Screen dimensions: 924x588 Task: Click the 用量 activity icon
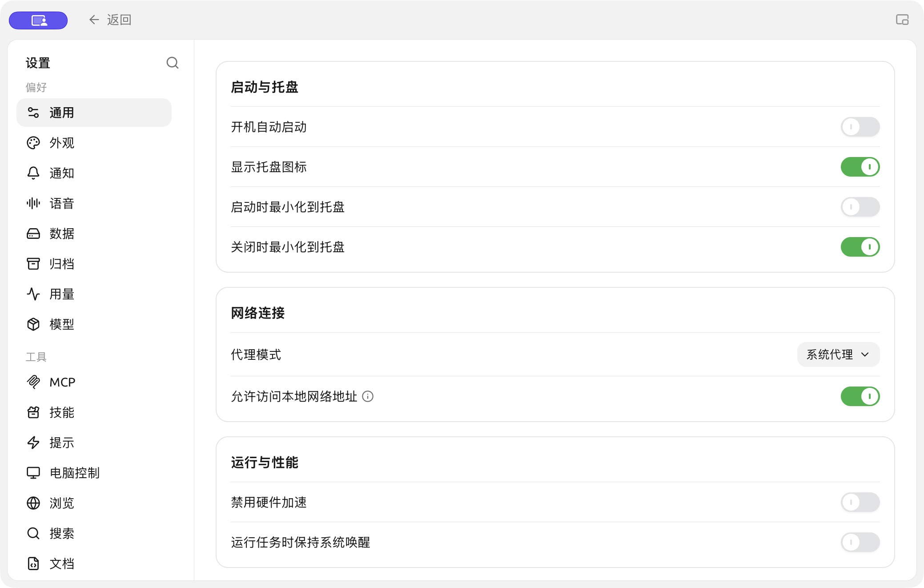pyautogui.click(x=33, y=294)
